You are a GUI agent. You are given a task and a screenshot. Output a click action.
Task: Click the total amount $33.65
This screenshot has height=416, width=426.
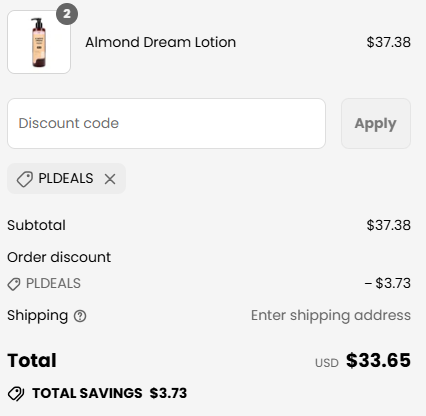click(378, 360)
